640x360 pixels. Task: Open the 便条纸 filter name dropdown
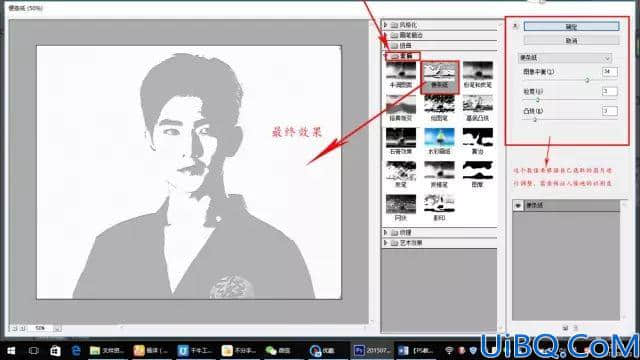click(565, 58)
